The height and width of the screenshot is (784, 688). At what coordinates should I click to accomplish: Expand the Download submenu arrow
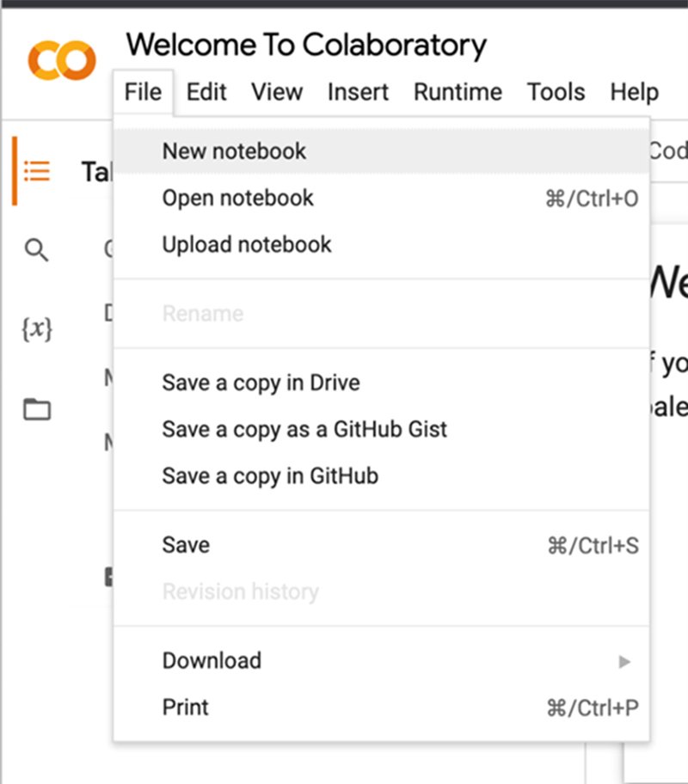pos(624,661)
